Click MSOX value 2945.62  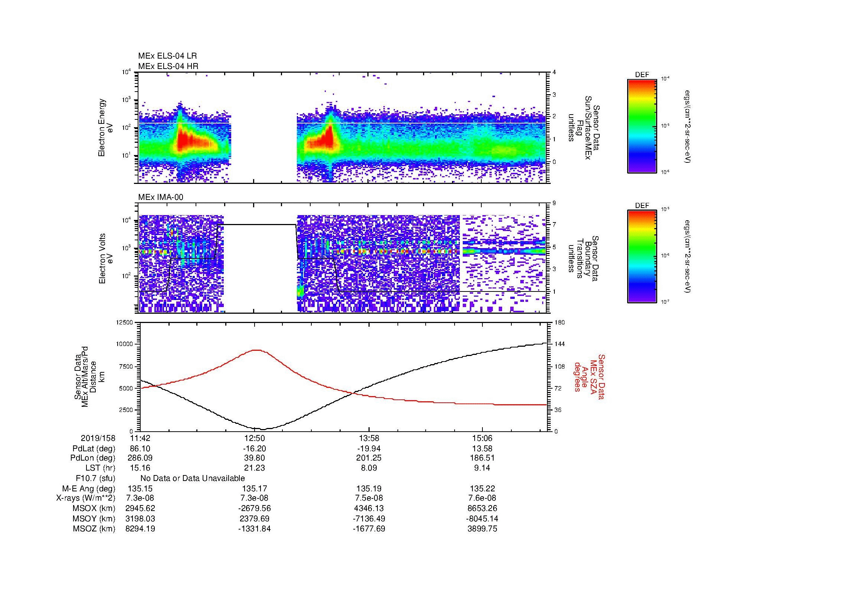pyautogui.click(x=140, y=509)
